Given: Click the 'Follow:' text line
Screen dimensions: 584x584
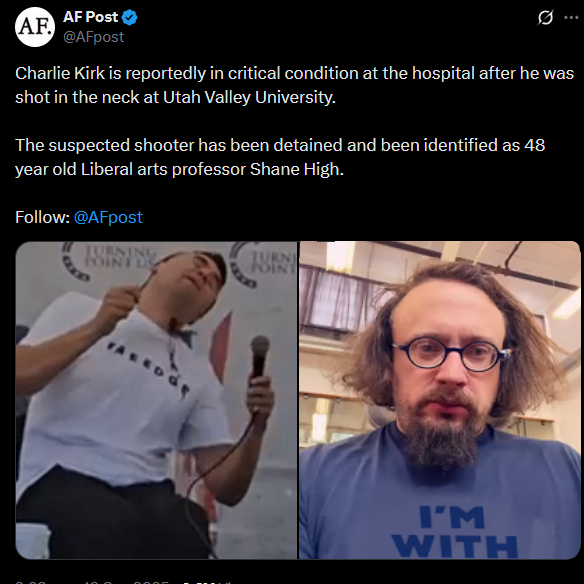Looking at the screenshot, I should pyautogui.click(x=79, y=217).
